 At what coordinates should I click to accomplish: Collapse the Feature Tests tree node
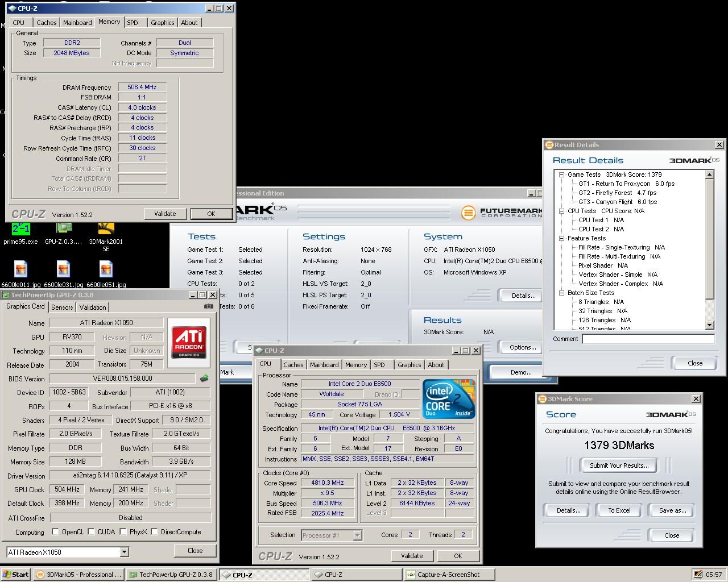tap(562, 238)
